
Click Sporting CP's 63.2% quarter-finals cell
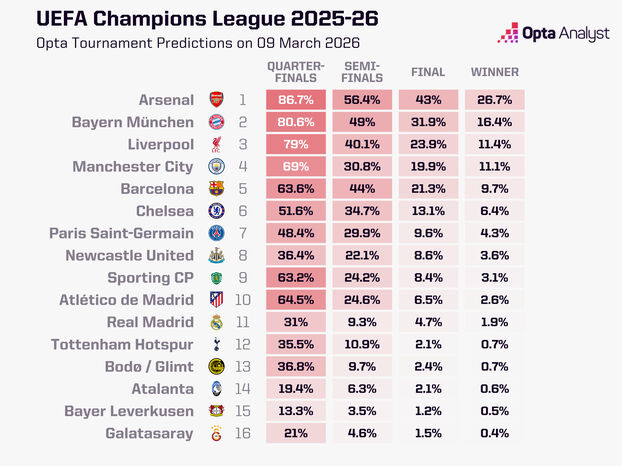tap(296, 278)
